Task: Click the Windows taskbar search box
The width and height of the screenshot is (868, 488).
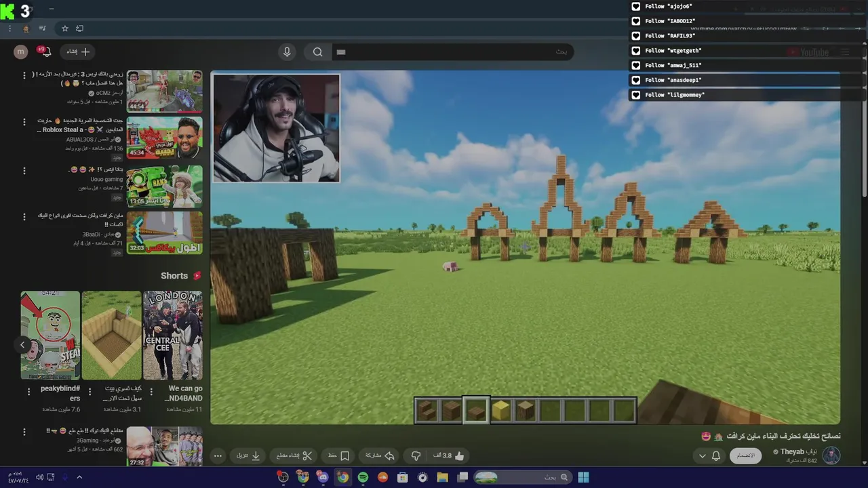Action: [x=522, y=477]
